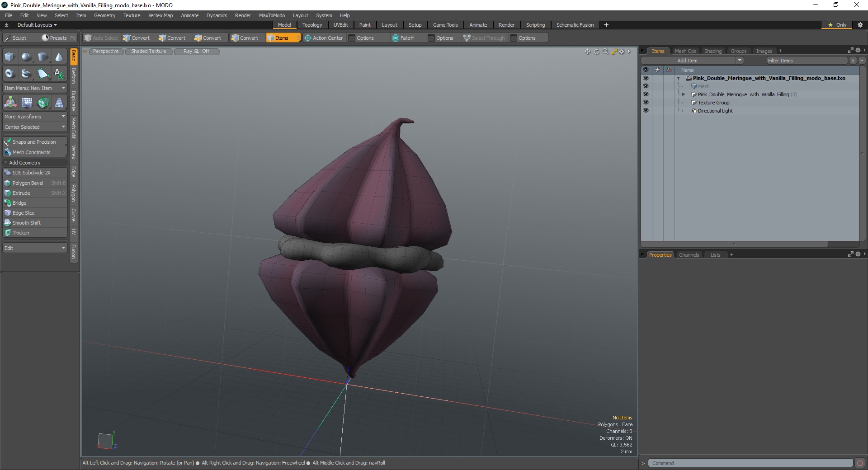Select the tube (coil) primitive tool

point(26,73)
